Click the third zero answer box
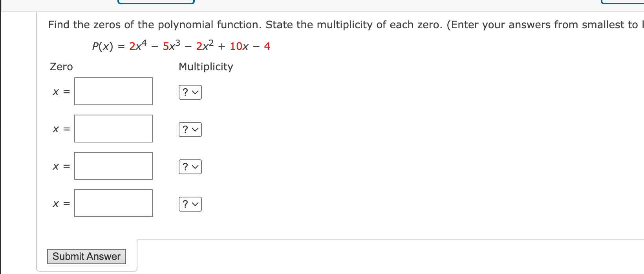This screenshot has width=644, height=274. [x=113, y=166]
